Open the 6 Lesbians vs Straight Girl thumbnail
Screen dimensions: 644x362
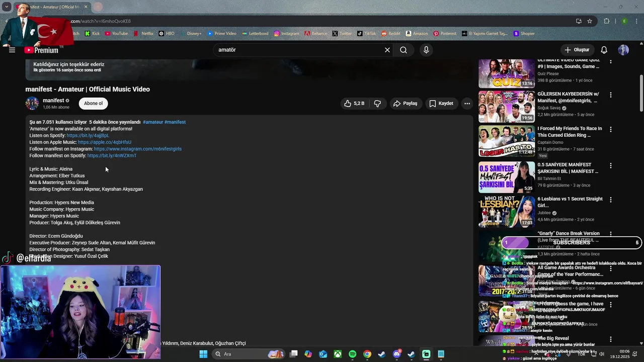click(507, 212)
